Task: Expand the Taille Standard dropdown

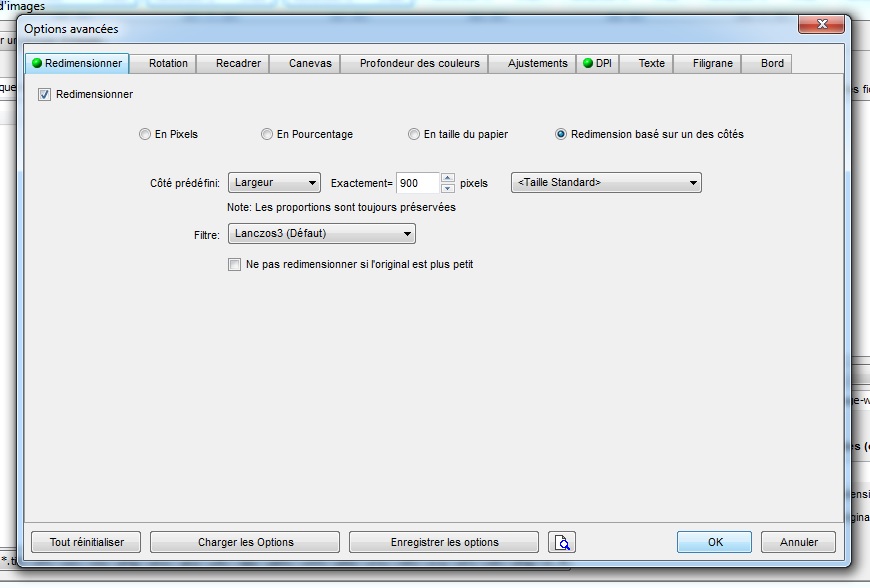Action: [x=606, y=183]
